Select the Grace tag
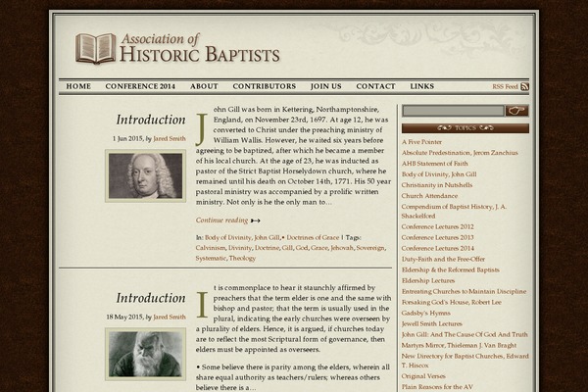The height and width of the screenshot is (392, 588). (318, 248)
